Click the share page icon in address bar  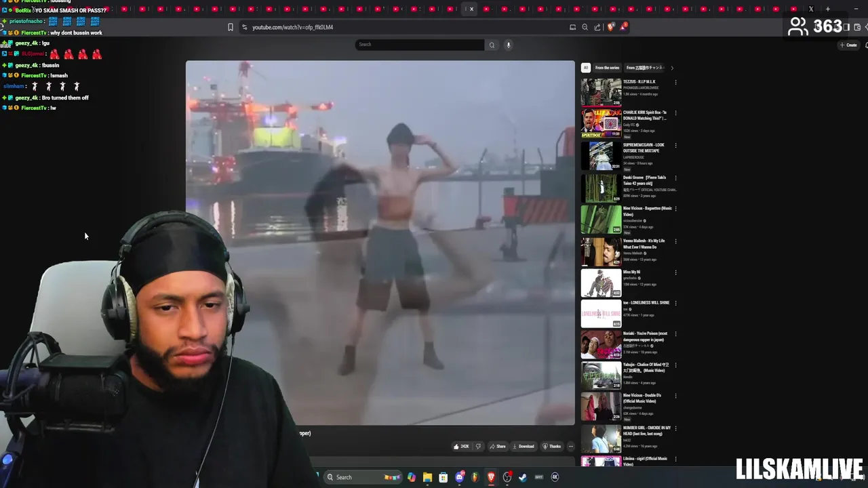pos(597,27)
